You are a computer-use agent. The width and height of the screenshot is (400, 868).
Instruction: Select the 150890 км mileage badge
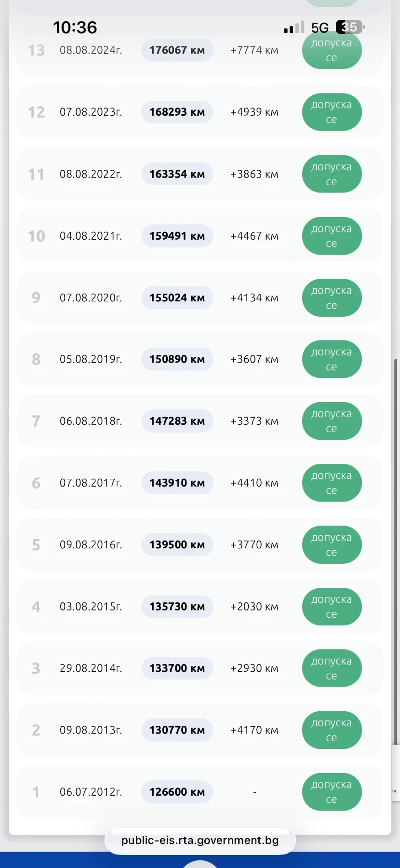coord(177,359)
